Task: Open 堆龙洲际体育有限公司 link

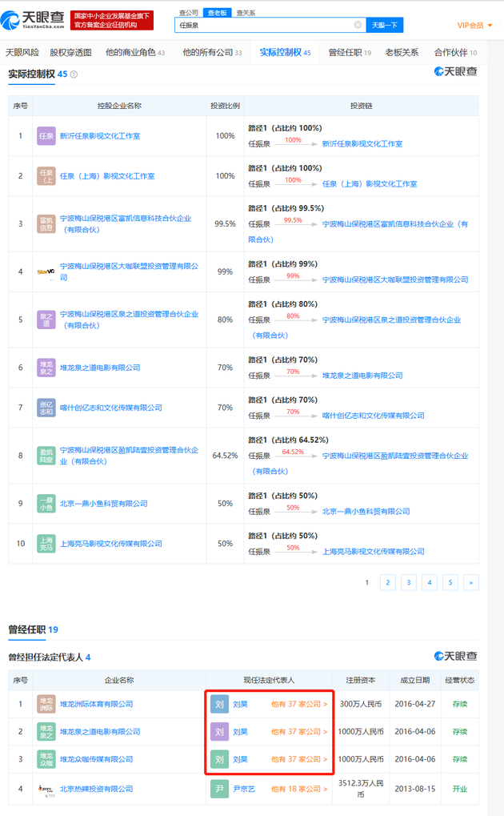Action: coord(96,704)
